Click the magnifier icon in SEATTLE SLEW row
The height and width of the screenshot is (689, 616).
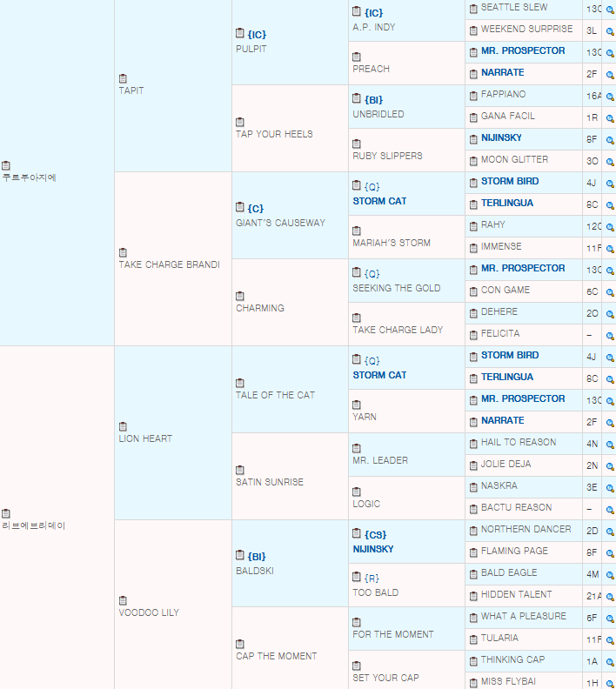click(610, 10)
